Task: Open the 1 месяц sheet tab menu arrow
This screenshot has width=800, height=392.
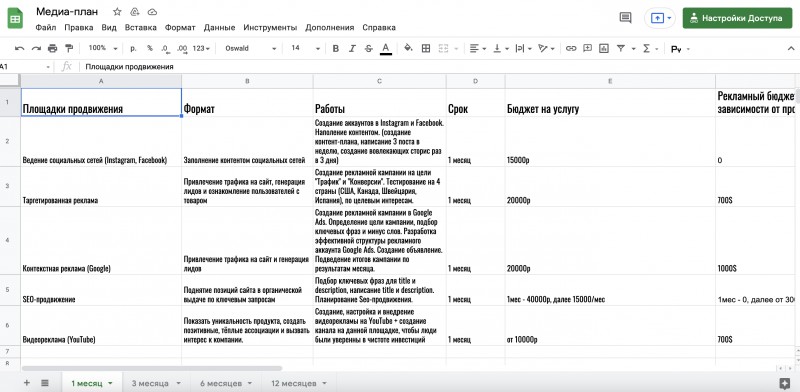Action: coord(110,383)
